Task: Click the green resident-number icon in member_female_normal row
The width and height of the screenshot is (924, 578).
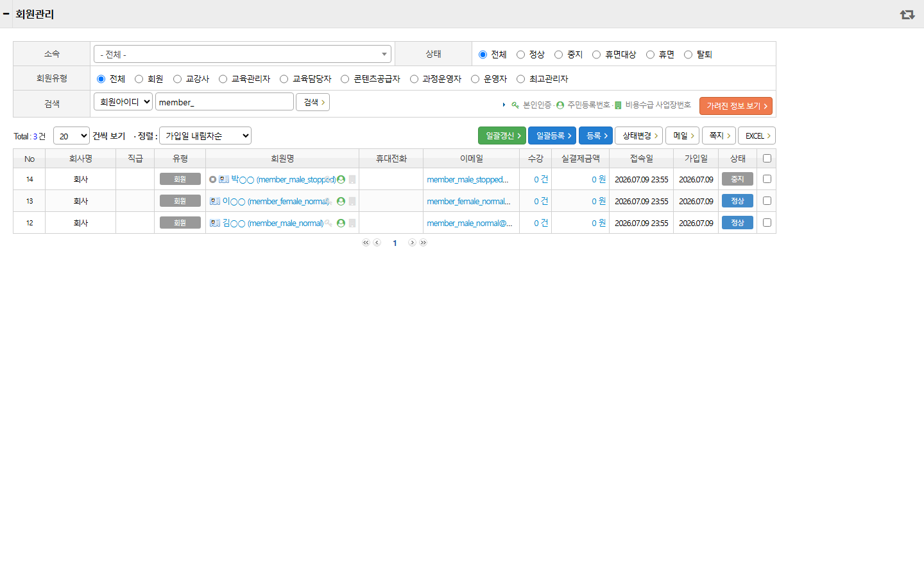Action: [x=341, y=201]
